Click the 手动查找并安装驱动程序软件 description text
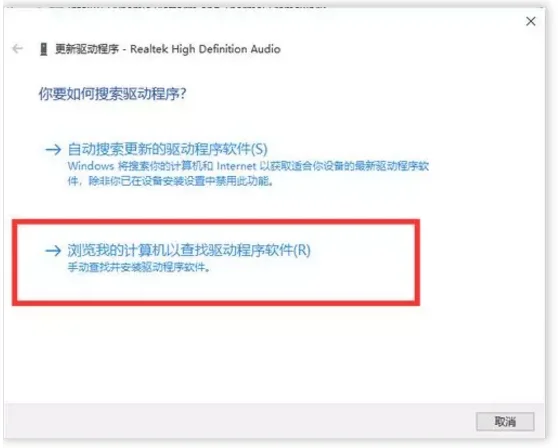 click(x=139, y=267)
